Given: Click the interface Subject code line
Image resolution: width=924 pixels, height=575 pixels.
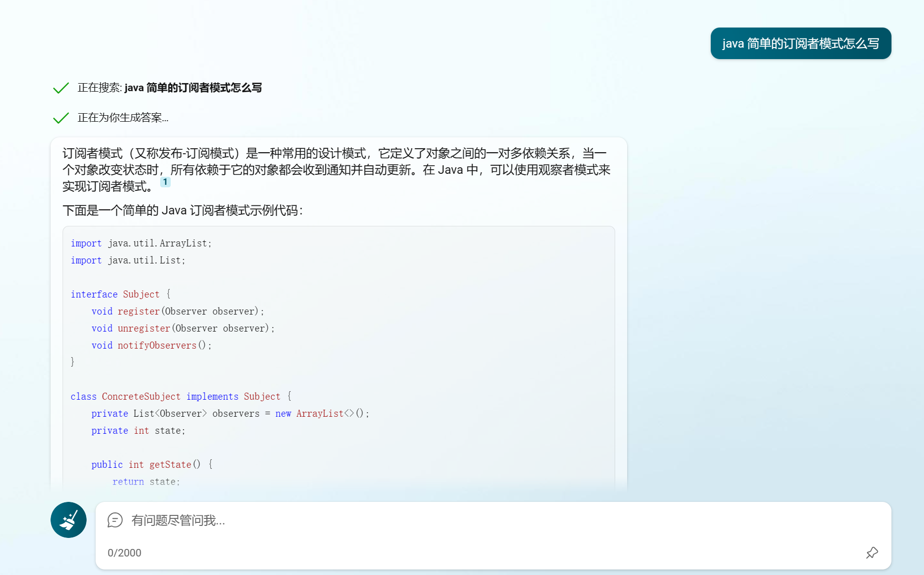Looking at the screenshot, I should [x=121, y=295].
